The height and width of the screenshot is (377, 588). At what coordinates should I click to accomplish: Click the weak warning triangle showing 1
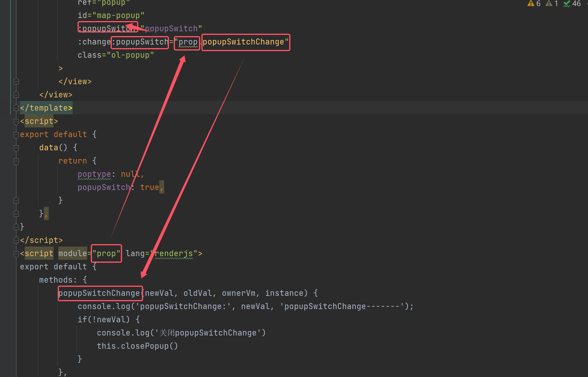tap(549, 4)
